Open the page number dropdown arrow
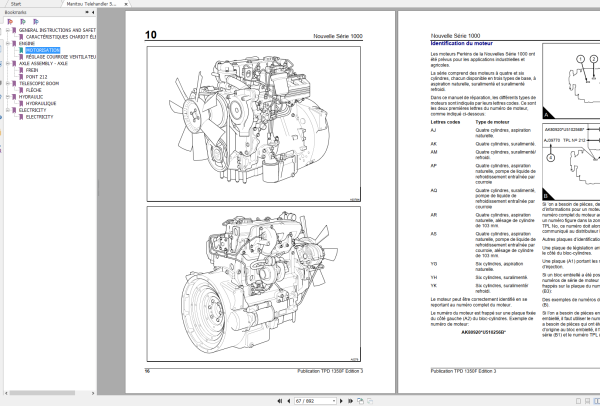The height and width of the screenshot is (406, 600). tap(334, 401)
